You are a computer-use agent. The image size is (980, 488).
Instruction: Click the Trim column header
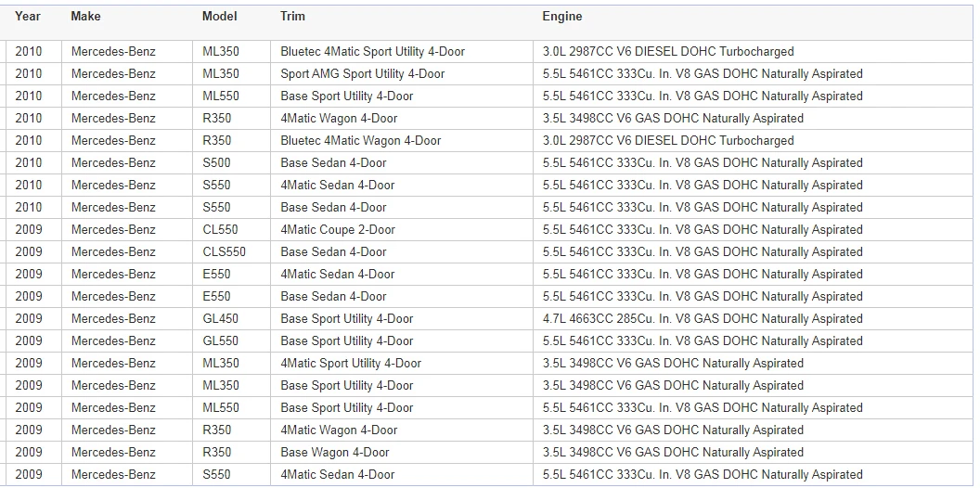(292, 17)
